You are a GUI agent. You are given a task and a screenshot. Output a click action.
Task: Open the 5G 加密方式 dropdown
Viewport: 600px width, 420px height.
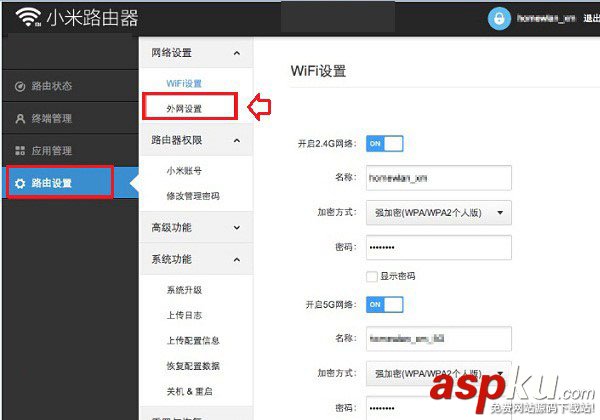pos(439,373)
